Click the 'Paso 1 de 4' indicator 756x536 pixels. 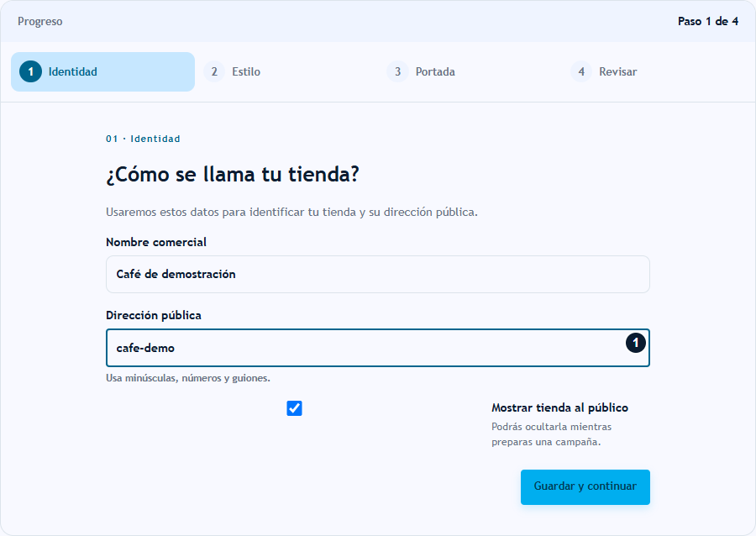(x=708, y=21)
